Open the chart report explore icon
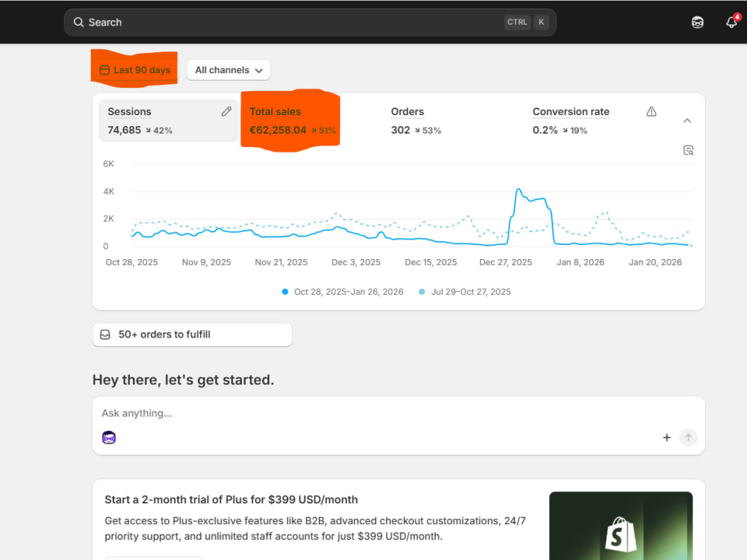 688,151
